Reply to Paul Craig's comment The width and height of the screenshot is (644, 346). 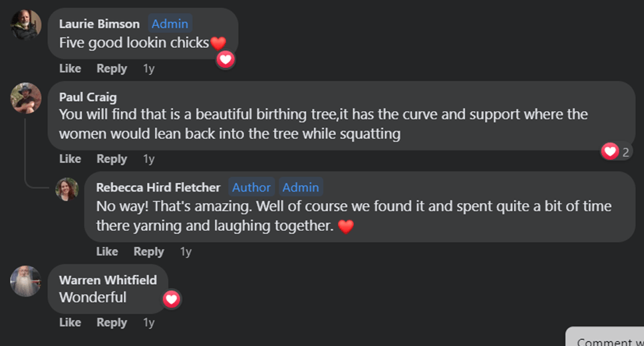(111, 159)
